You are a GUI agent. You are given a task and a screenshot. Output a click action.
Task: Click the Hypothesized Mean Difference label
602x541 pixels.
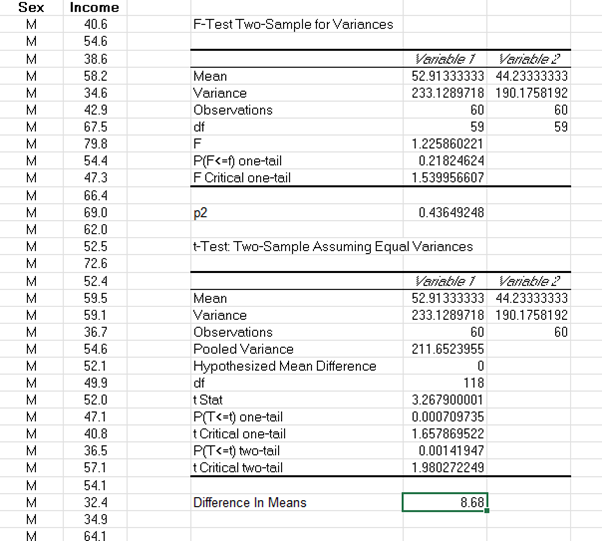pyautogui.click(x=284, y=366)
